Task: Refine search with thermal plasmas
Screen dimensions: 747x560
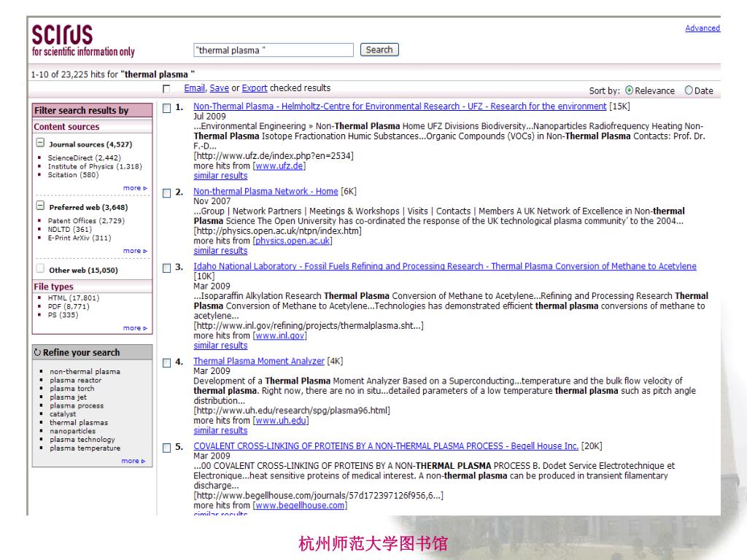Action: (x=79, y=423)
